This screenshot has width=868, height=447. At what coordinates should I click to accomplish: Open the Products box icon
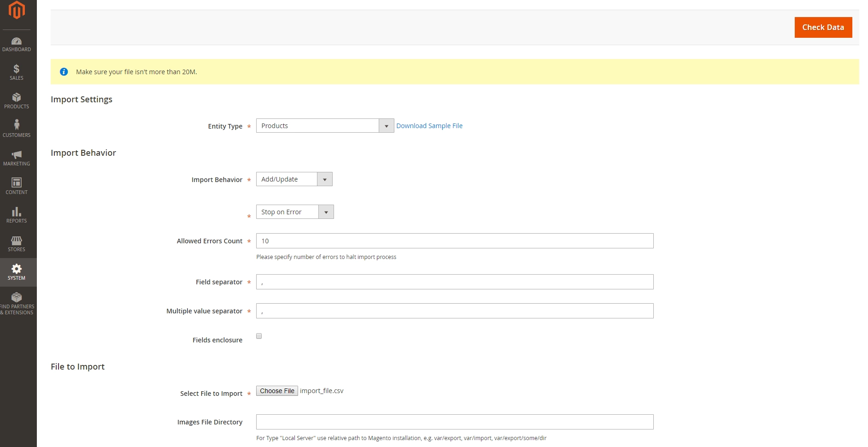(x=17, y=98)
